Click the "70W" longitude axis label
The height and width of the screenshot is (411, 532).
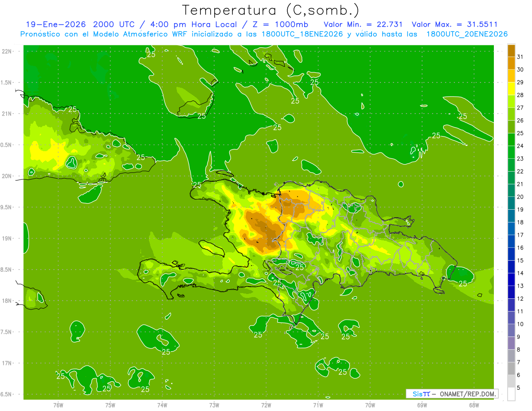(370, 405)
